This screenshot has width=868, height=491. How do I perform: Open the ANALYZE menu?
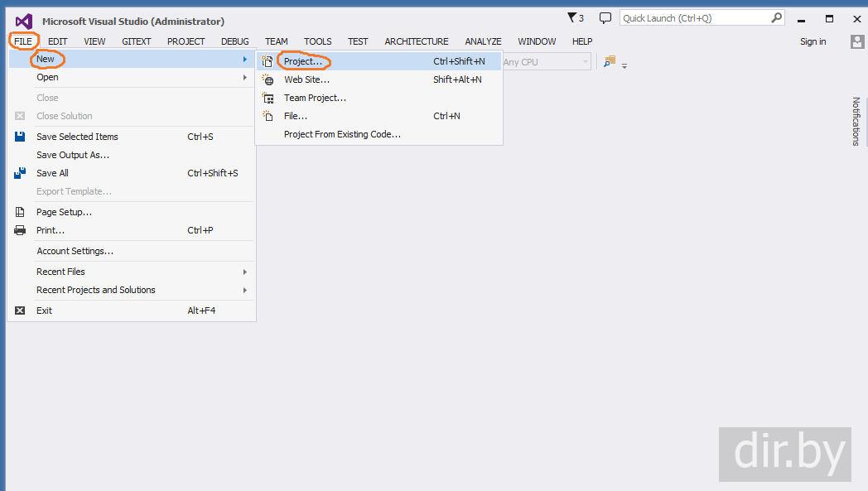[483, 41]
